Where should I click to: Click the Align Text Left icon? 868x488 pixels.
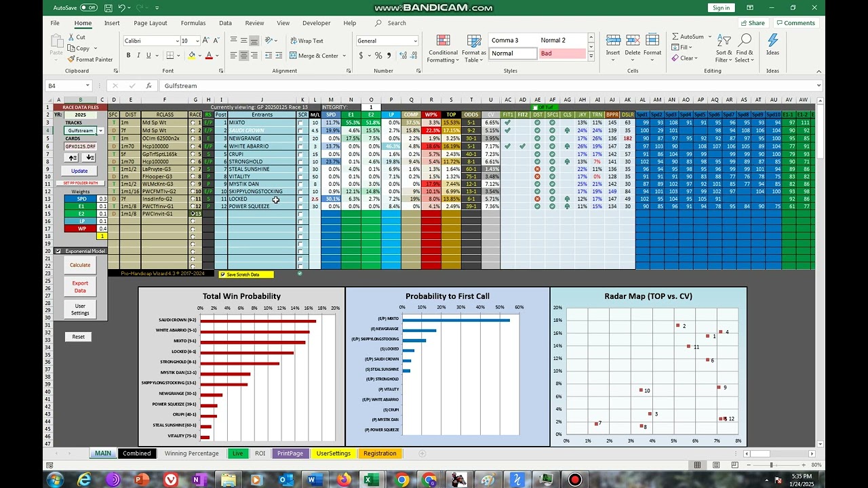[233, 56]
